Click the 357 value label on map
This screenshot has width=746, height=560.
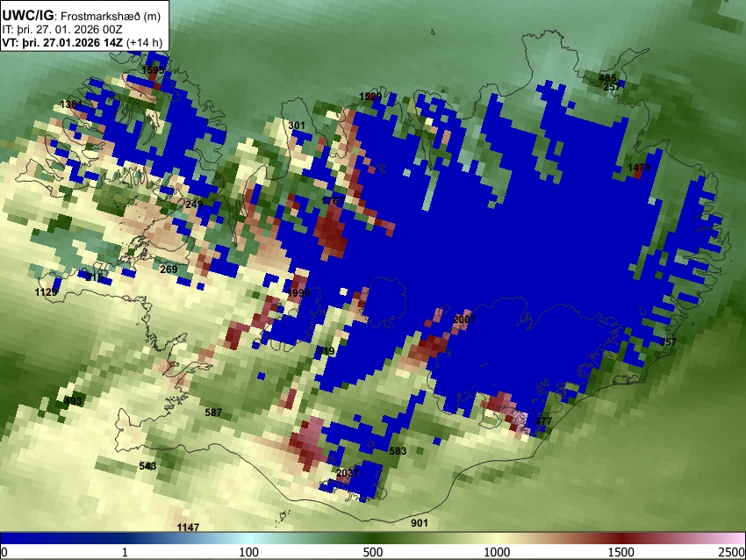click(x=668, y=342)
